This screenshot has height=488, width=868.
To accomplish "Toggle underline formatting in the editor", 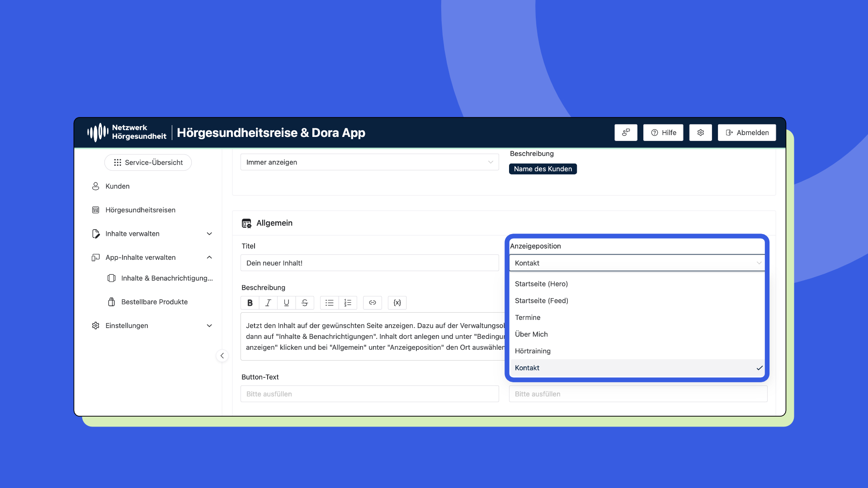I will pos(286,303).
